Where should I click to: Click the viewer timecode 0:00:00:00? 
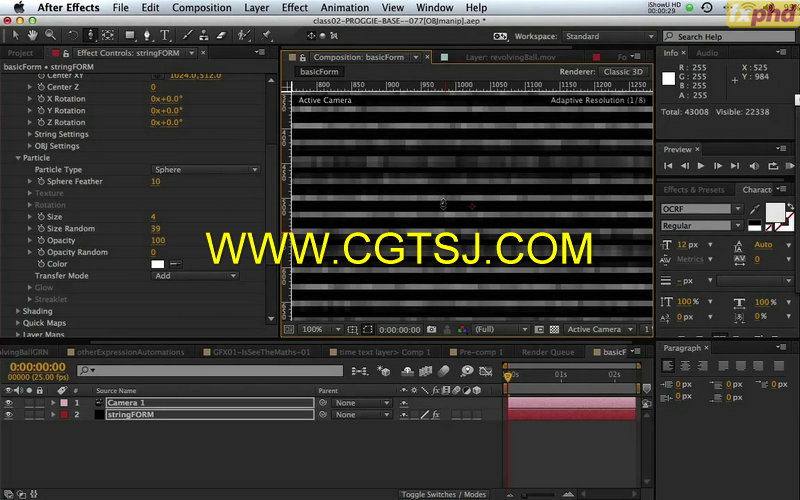pos(399,330)
